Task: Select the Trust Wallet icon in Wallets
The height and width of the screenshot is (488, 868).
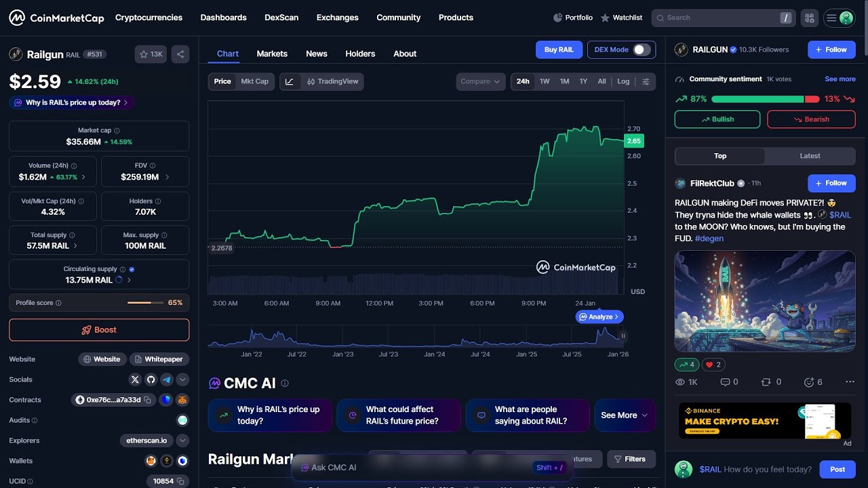Action: pyautogui.click(x=182, y=461)
